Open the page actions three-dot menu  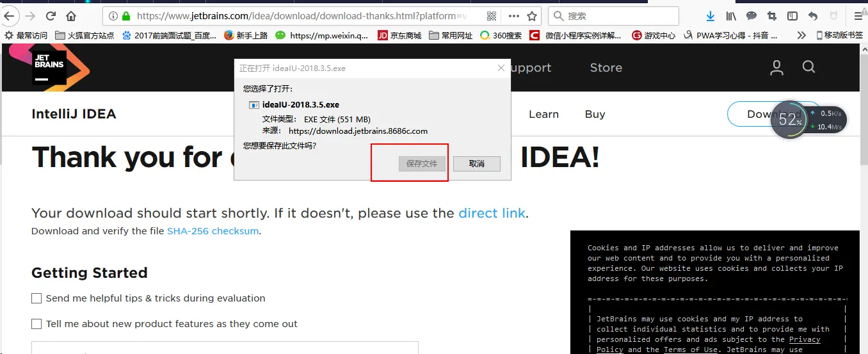[514, 16]
